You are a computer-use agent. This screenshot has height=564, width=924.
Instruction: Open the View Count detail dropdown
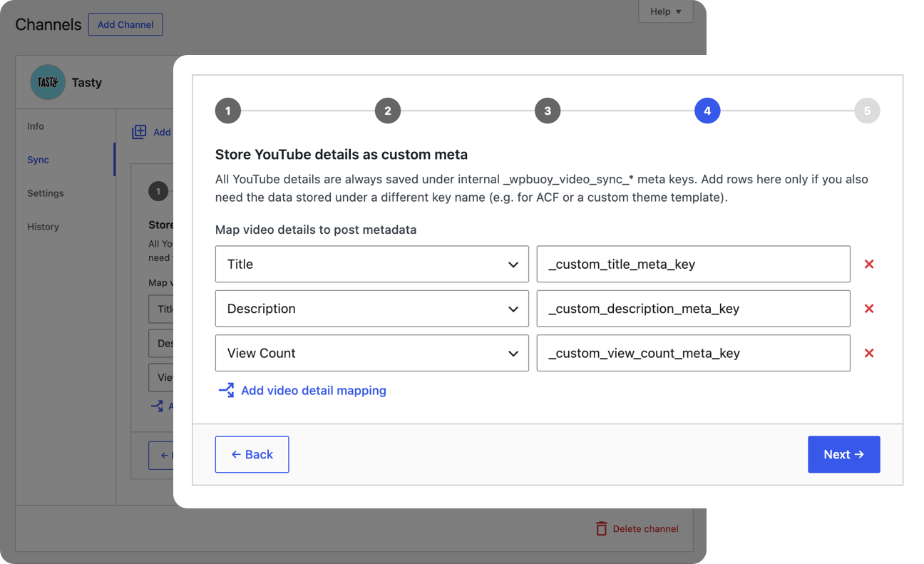coord(372,353)
